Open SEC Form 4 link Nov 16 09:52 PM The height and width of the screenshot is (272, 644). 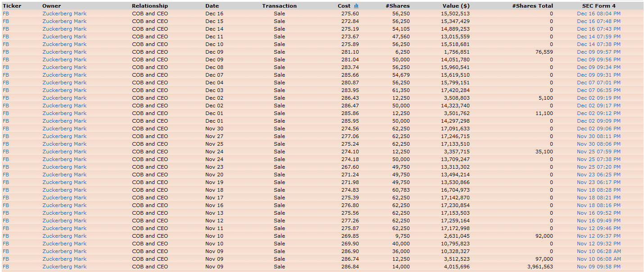599,213
